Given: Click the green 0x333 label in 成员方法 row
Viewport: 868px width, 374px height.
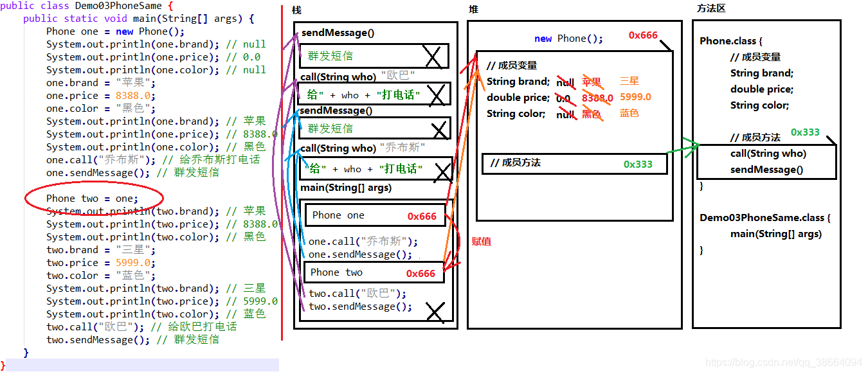Looking at the screenshot, I should [639, 163].
